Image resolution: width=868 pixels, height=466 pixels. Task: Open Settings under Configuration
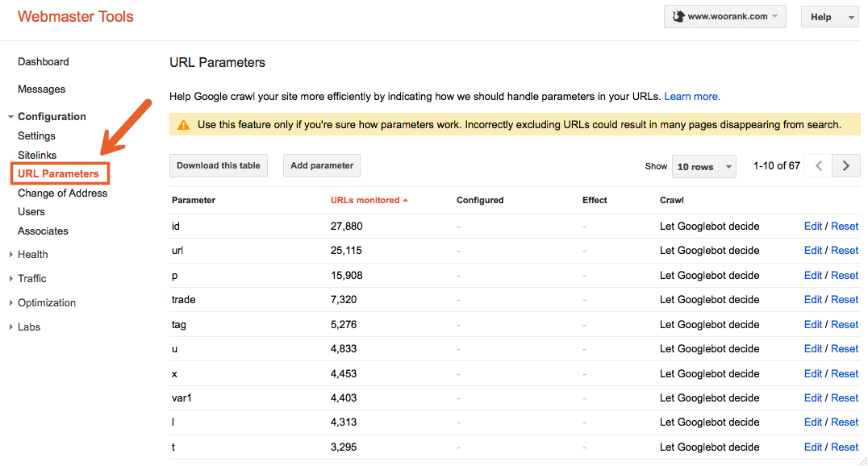36,135
